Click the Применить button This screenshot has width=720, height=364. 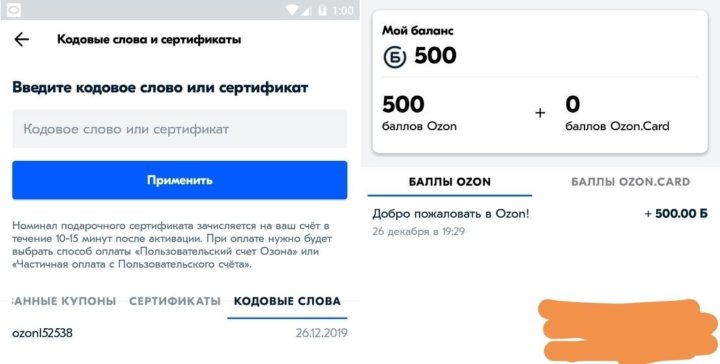(x=180, y=180)
